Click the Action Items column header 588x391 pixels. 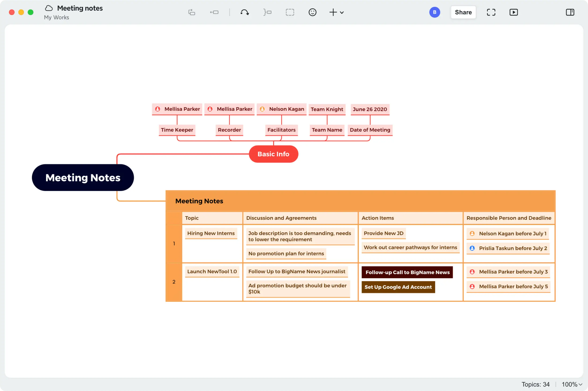pyautogui.click(x=411, y=218)
